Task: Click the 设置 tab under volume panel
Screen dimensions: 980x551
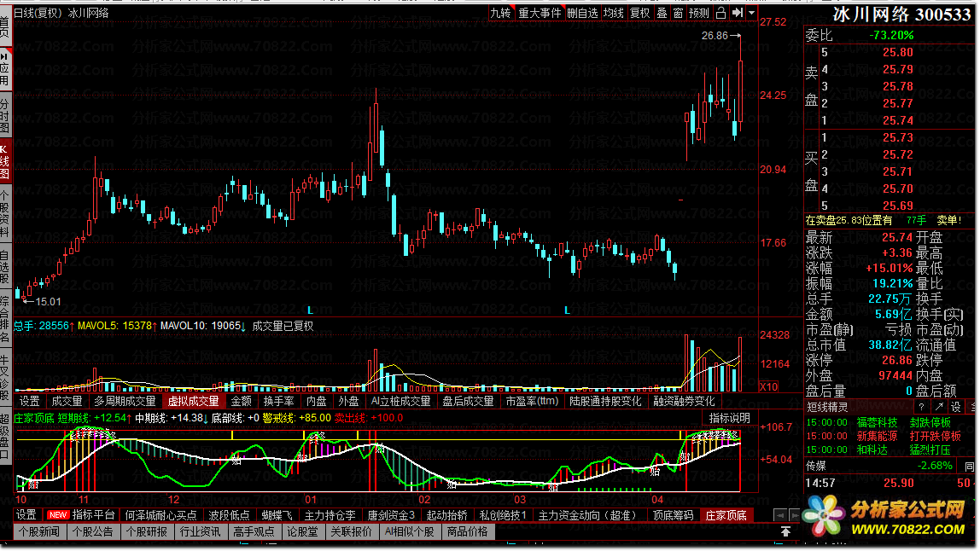Action: coord(29,401)
